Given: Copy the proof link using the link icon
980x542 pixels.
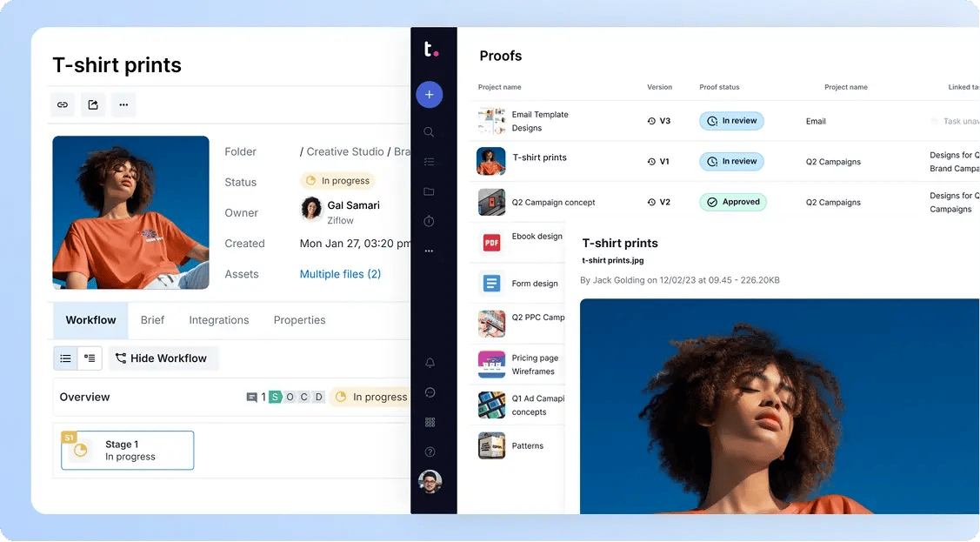Looking at the screenshot, I should [62, 104].
